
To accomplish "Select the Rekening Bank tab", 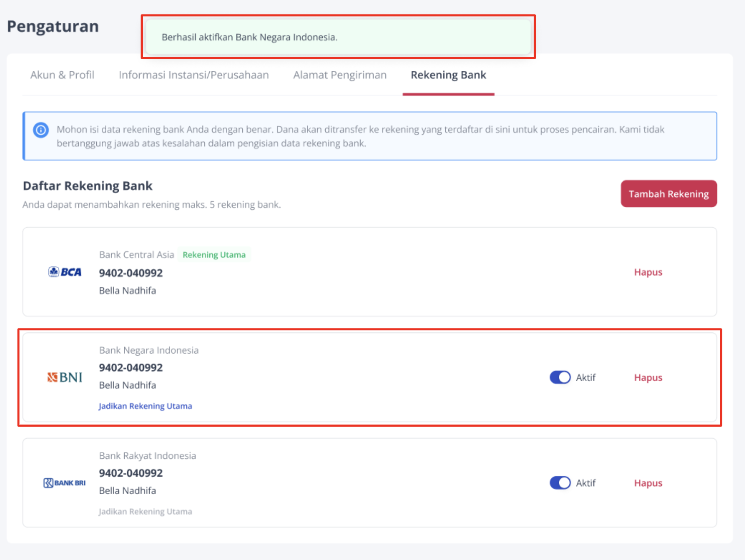I will pyautogui.click(x=448, y=75).
